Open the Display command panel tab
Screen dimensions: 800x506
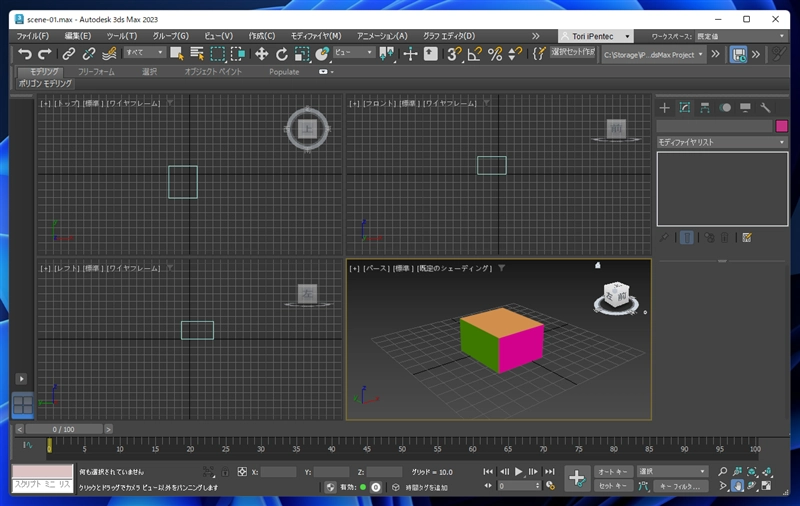point(745,108)
